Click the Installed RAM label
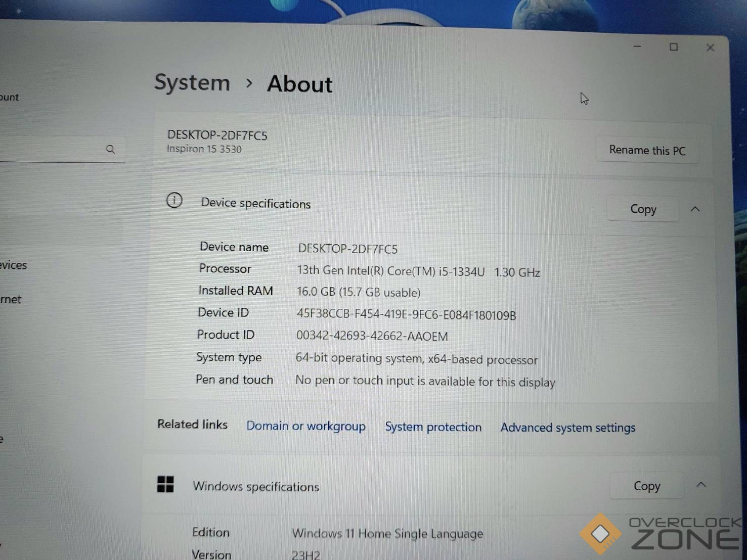Viewport: 747px width, 560px height. [x=236, y=290]
